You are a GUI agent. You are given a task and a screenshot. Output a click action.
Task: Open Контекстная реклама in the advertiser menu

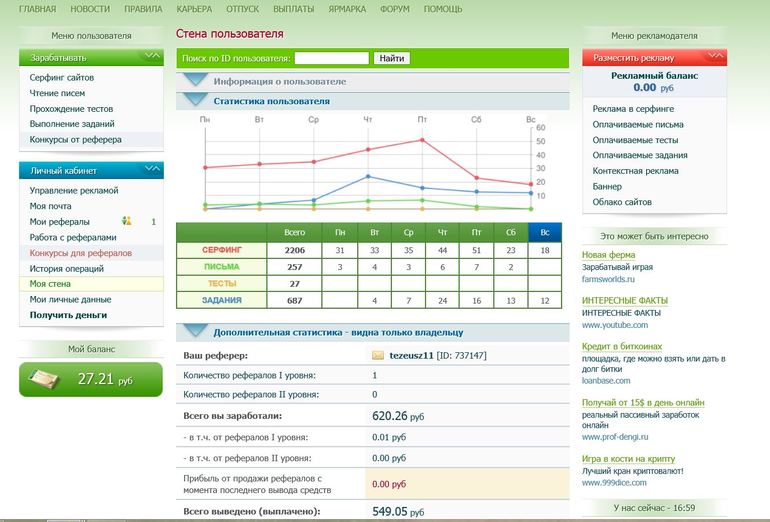pos(635,171)
